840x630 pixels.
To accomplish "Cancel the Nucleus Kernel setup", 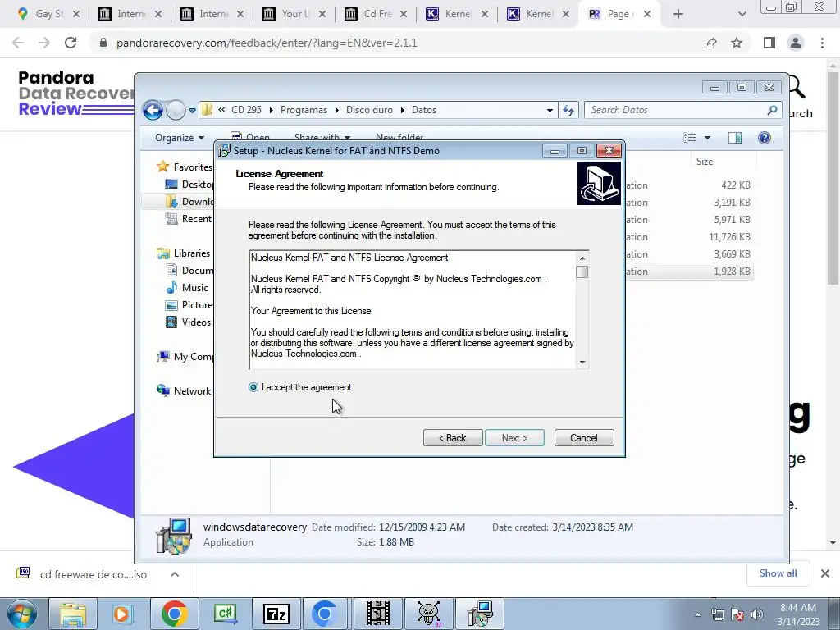I will pyautogui.click(x=584, y=438).
